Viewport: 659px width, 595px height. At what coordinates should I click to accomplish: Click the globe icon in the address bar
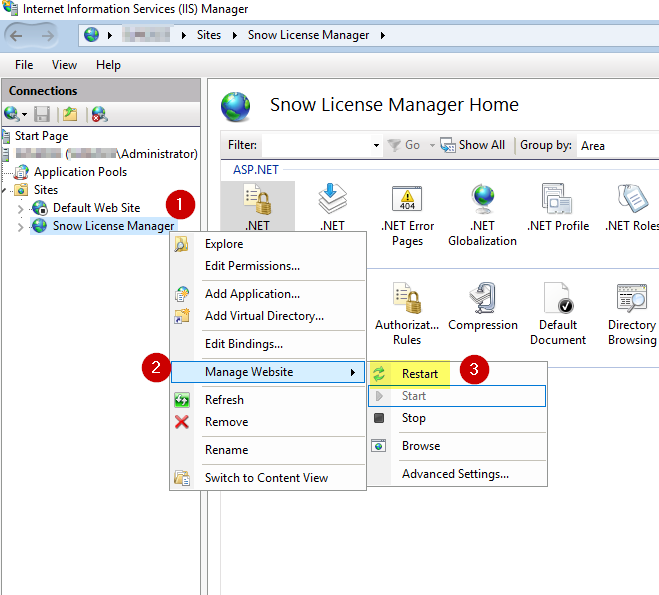(91, 35)
